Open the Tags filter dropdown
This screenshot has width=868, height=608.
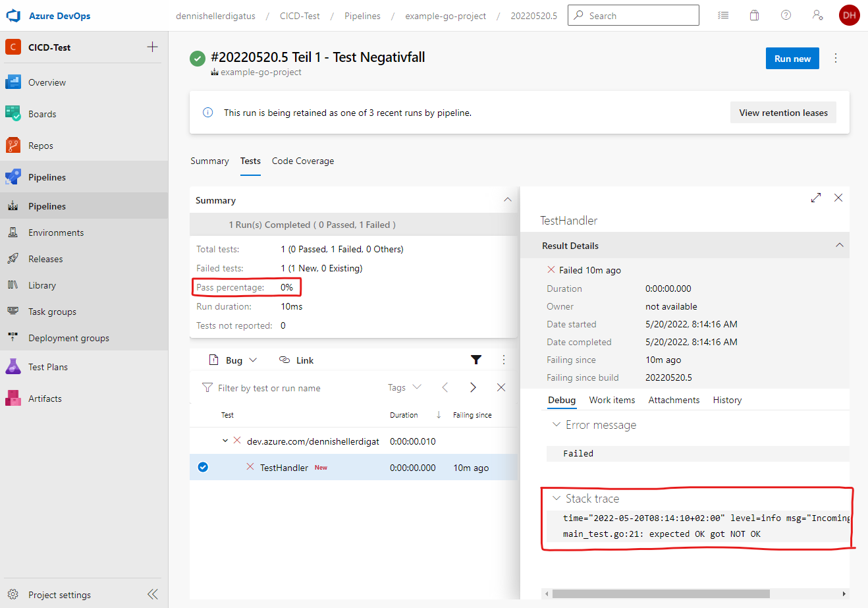click(x=404, y=387)
